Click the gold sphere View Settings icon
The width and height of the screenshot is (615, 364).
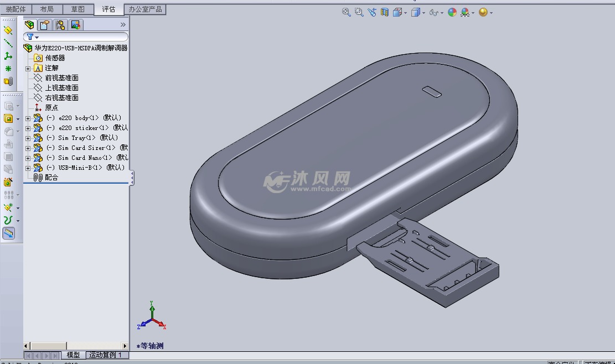coord(483,12)
